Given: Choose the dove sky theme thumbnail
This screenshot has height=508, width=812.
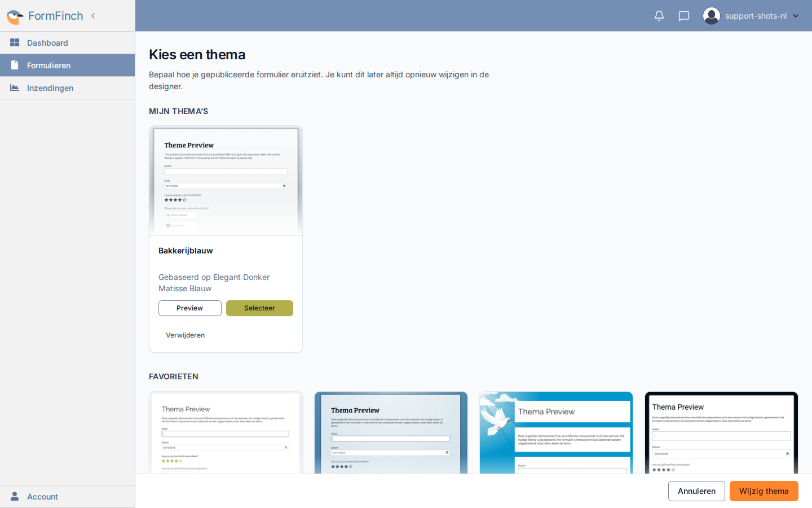Looking at the screenshot, I should tap(556, 432).
